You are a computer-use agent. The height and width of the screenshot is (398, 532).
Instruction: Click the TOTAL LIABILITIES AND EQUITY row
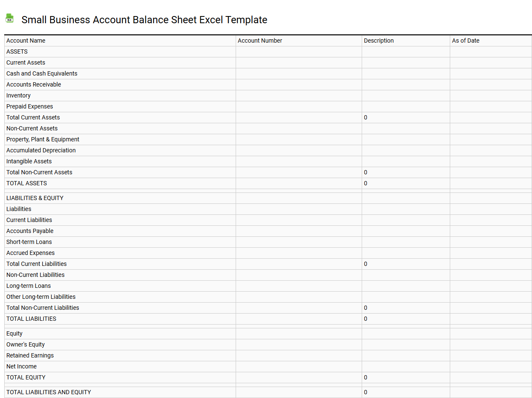48,392
